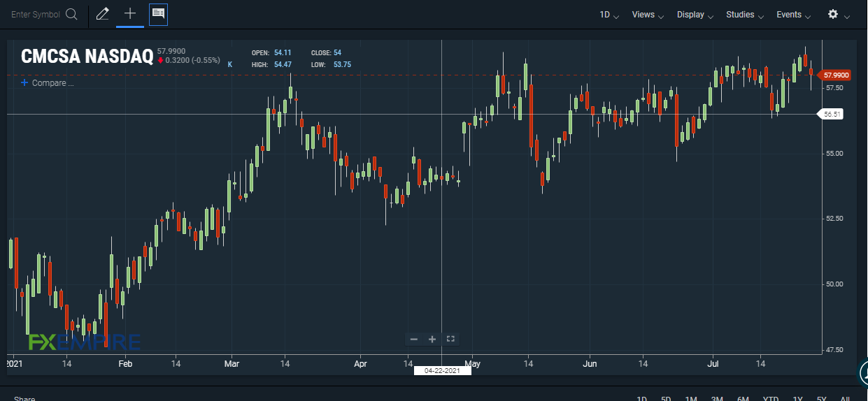868x401 pixels.
Task: Click the 55.00 price axis label
Action: 834,153
